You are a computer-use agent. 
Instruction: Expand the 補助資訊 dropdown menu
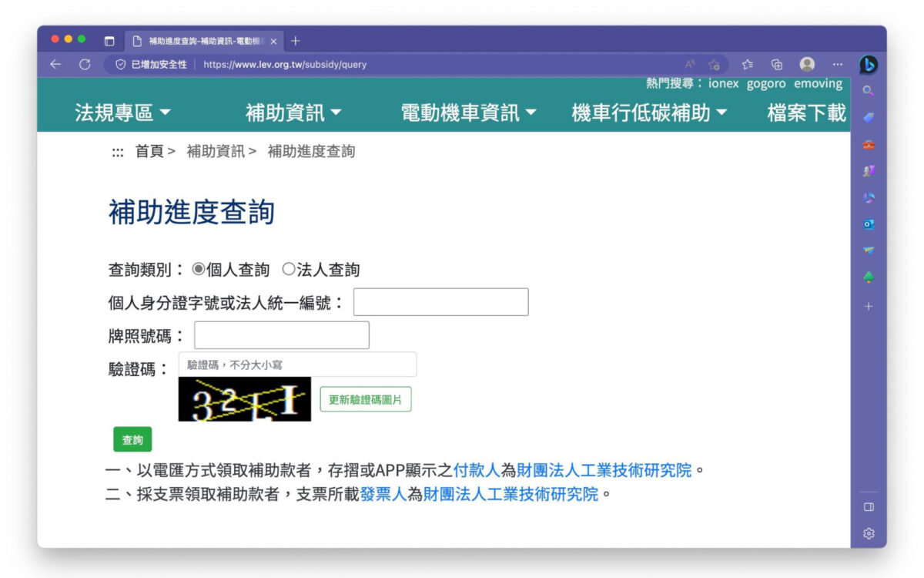pos(294,113)
